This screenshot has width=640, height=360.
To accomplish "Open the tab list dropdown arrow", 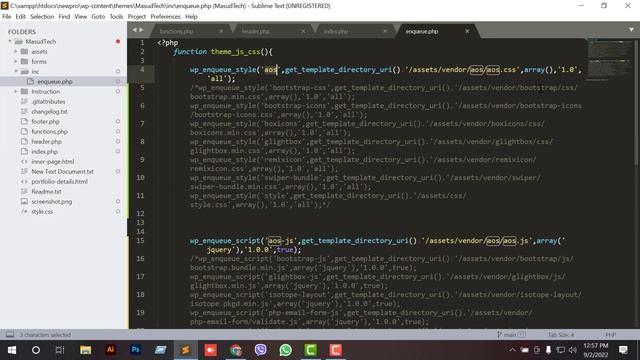I will 631,30.
